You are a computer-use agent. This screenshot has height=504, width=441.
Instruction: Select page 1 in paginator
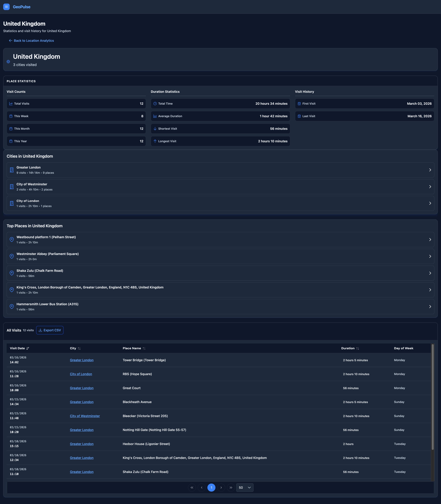pyautogui.click(x=211, y=487)
